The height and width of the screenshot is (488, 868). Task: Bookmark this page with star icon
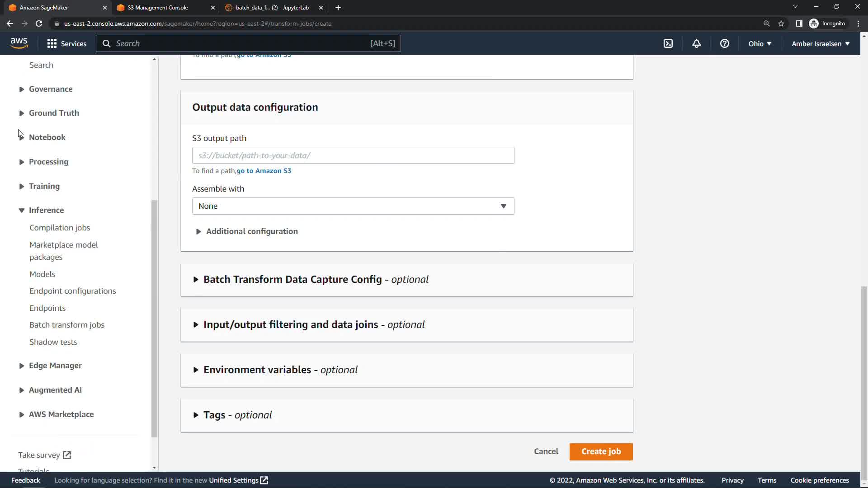pyautogui.click(x=781, y=23)
